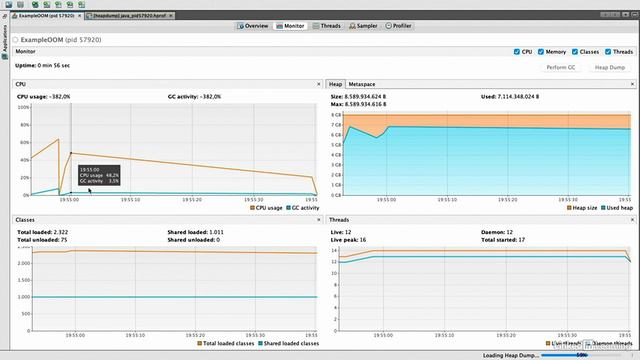
Task: Open the Threads view tab
Action: point(327,26)
